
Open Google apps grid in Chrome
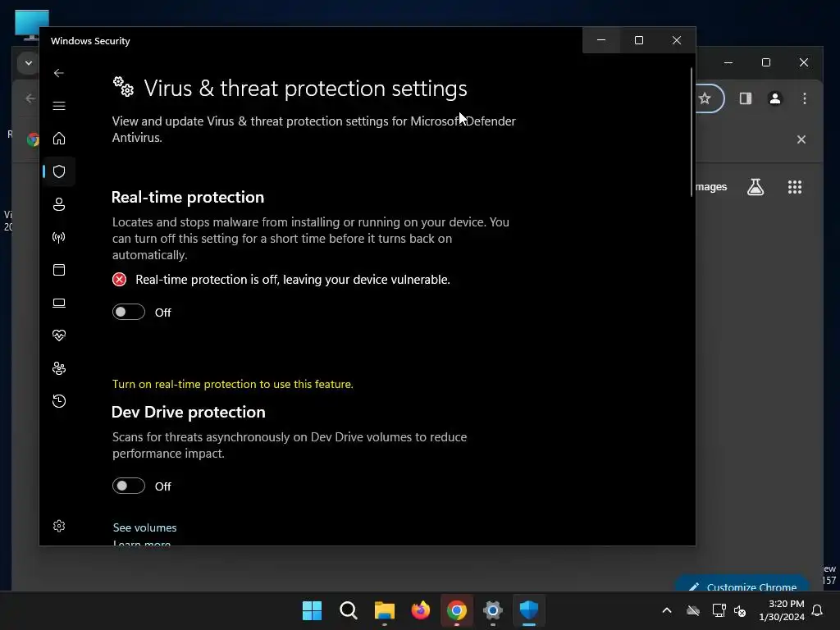click(794, 187)
